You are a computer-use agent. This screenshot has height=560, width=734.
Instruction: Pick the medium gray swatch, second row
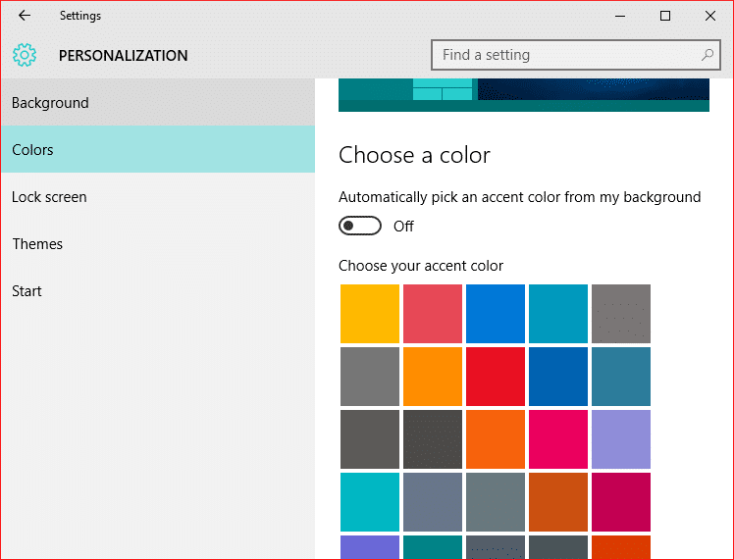tap(370, 377)
